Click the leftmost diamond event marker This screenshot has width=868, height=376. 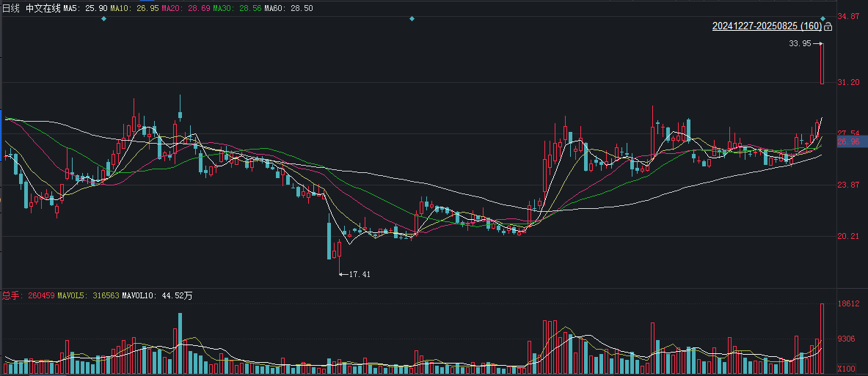(x=103, y=19)
